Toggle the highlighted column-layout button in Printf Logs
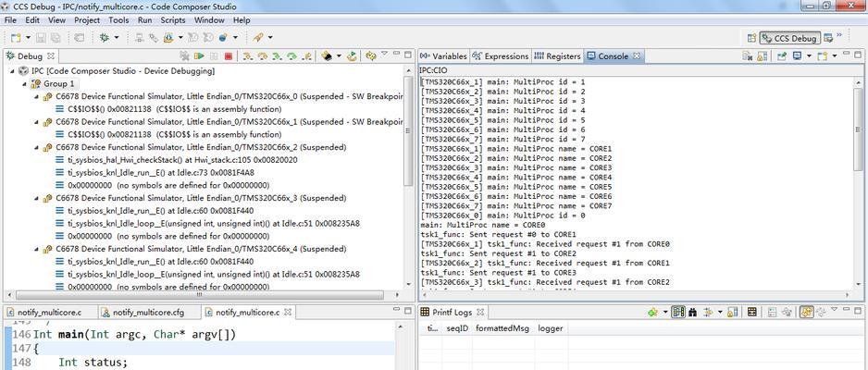Screen dimensions: 868x370 pyautogui.click(x=678, y=313)
